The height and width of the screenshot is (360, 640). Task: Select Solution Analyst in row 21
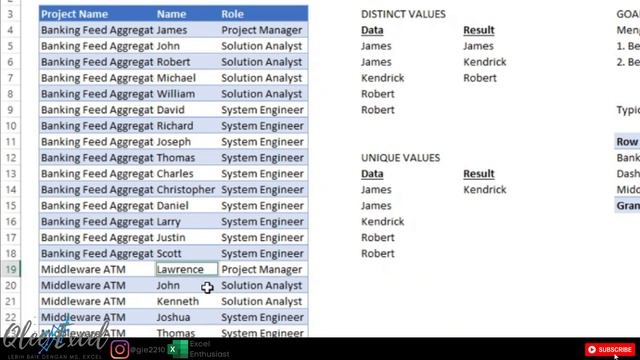(x=264, y=301)
